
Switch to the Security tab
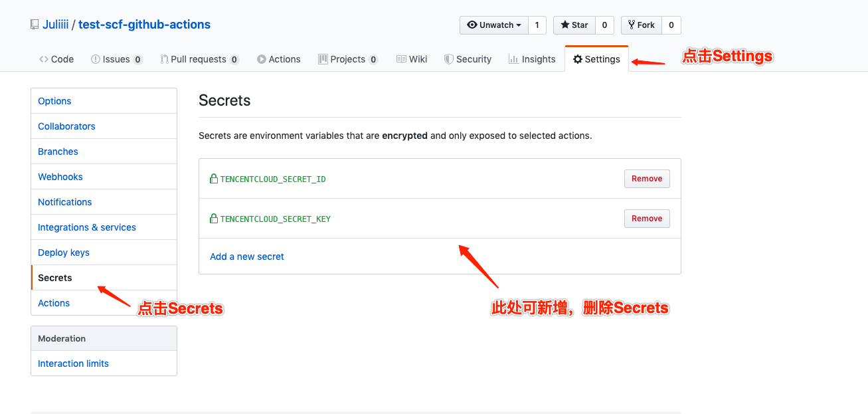tap(468, 59)
